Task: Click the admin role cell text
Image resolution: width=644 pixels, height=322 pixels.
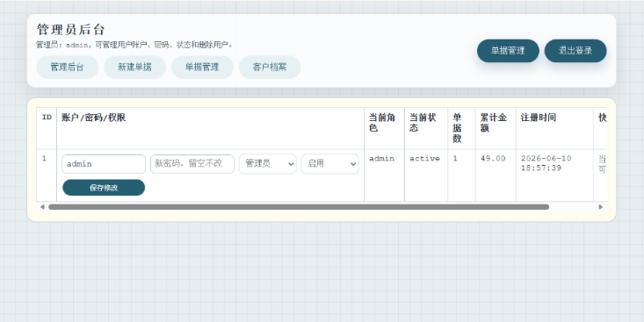Action: coord(381,158)
